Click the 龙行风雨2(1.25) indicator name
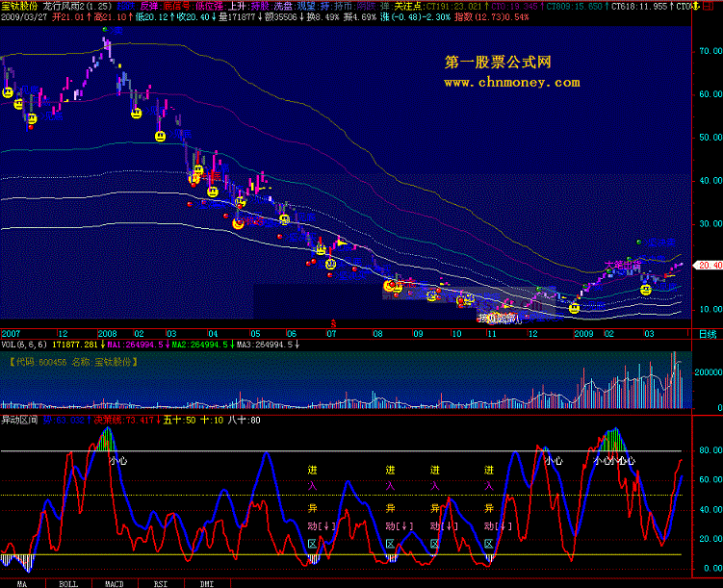 tap(77, 7)
